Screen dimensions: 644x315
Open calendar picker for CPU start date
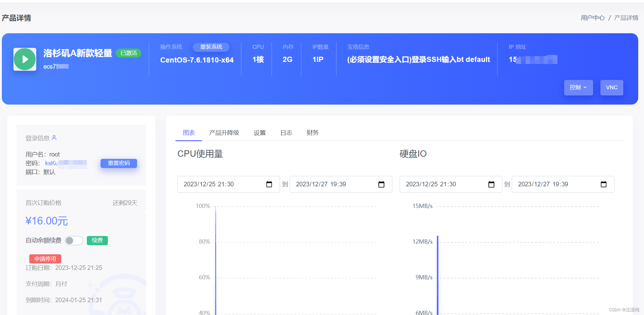[x=269, y=184]
